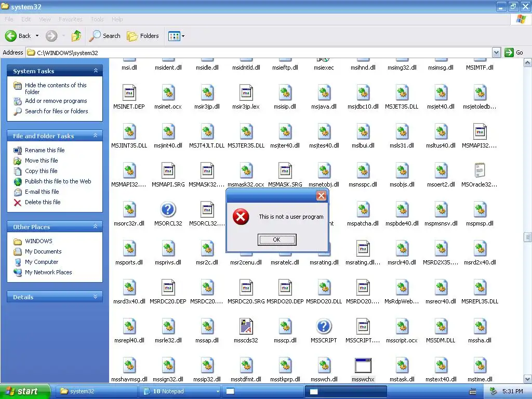Click the Go button
The height and width of the screenshot is (399, 532).
coord(514,52)
